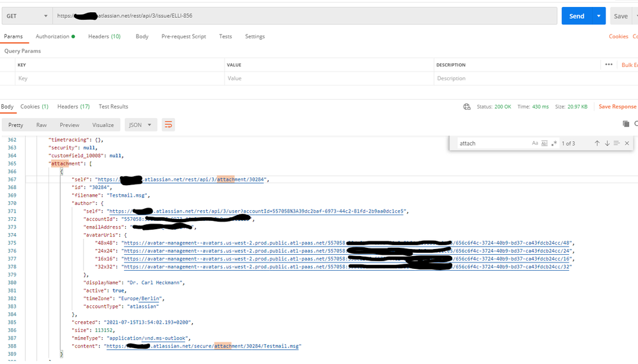Open the Test Results tab
Image resolution: width=638 pixels, height=364 pixels.
114,106
